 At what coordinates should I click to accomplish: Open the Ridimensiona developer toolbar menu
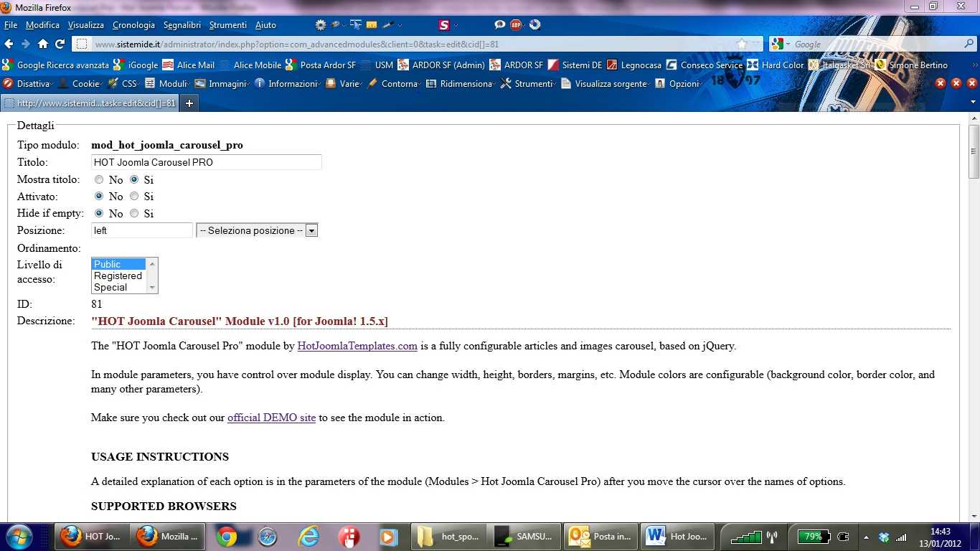[461, 83]
